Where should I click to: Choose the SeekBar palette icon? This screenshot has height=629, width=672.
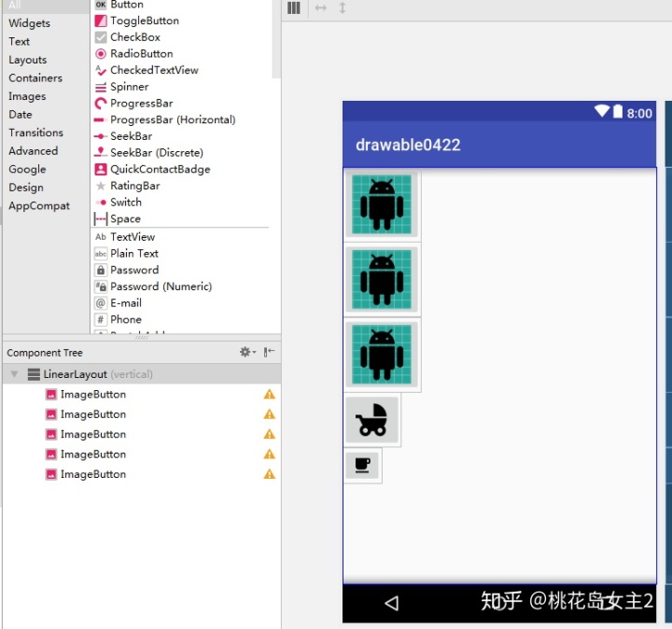(x=100, y=136)
